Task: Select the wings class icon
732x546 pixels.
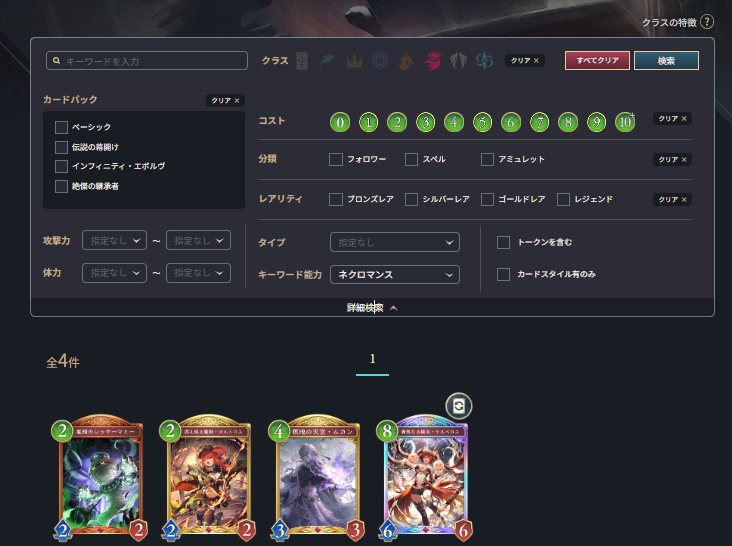Action: (x=458, y=61)
